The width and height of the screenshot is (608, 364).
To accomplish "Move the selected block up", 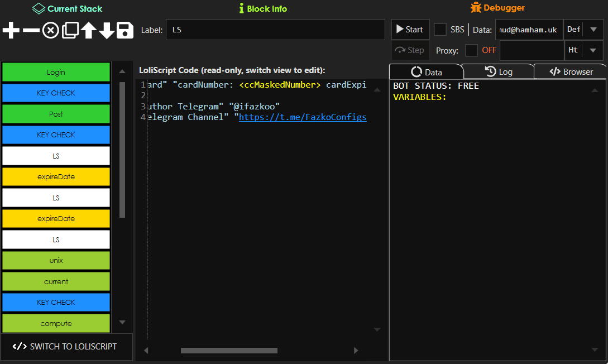I will pos(88,30).
